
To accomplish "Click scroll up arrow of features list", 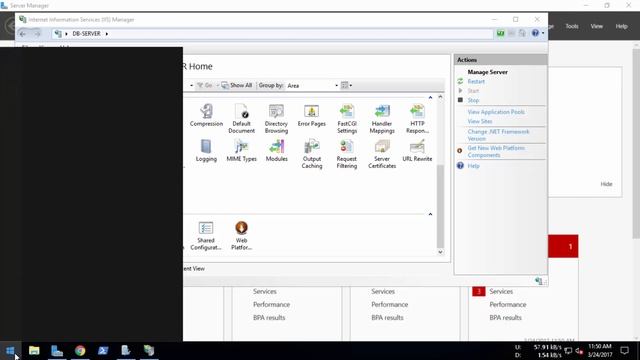I will point(440,97).
